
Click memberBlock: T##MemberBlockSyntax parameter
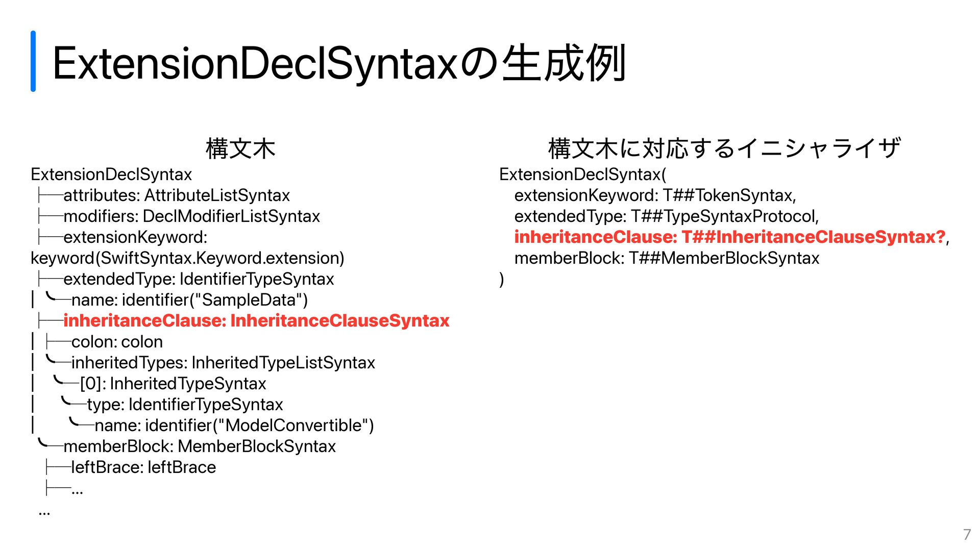click(x=667, y=258)
